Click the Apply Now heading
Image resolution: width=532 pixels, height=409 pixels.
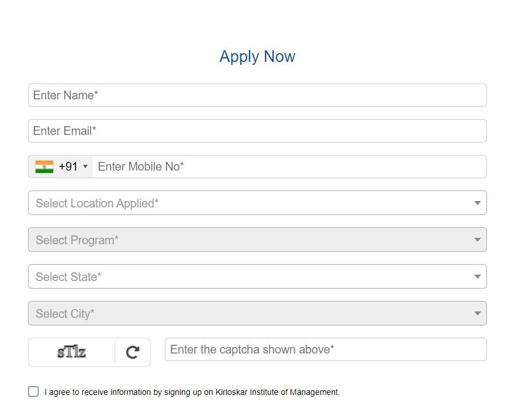point(257,57)
